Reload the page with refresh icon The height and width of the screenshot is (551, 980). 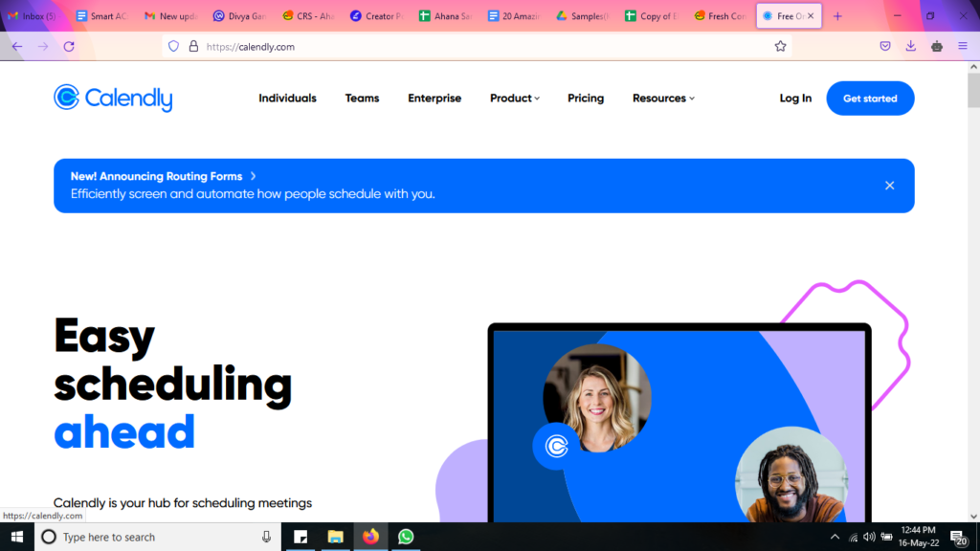pyautogui.click(x=69, y=46)
